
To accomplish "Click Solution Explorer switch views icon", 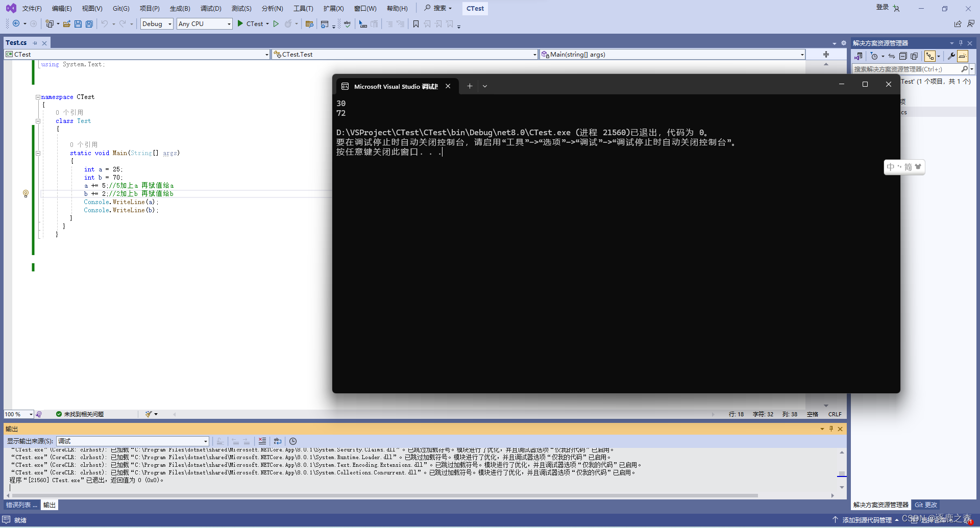I will coord(859,56).
